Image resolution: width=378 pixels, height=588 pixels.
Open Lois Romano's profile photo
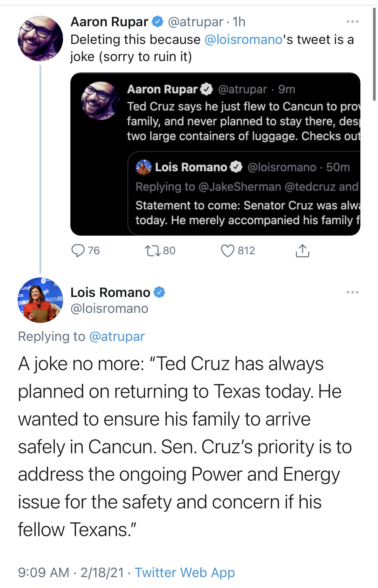tap(40, 300)
